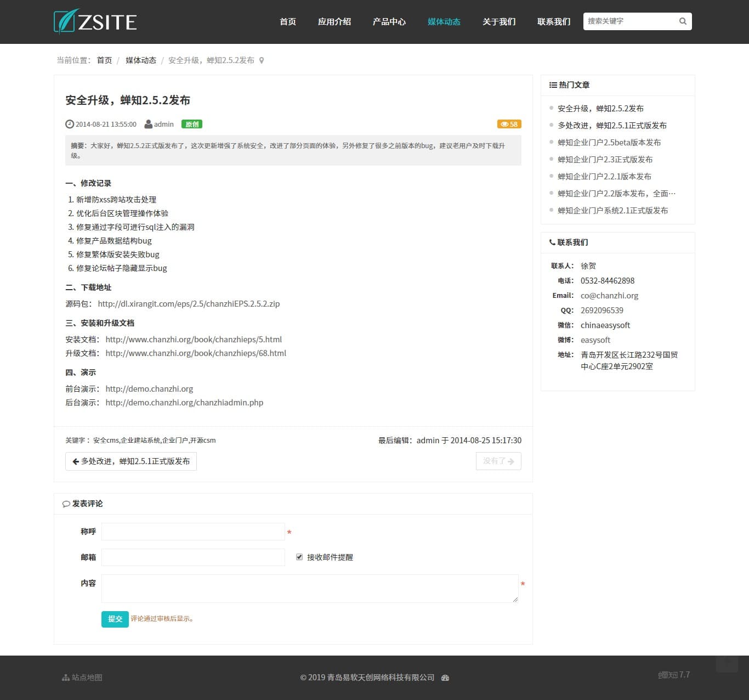The height and width of the screenshot is (700, 749).
Task: Open the 产品中心 navigation item
Action: tap(389, 21)
